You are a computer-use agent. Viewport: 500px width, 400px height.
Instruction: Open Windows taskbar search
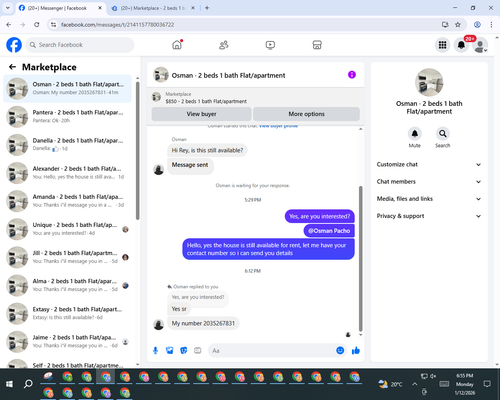(28, 384)
